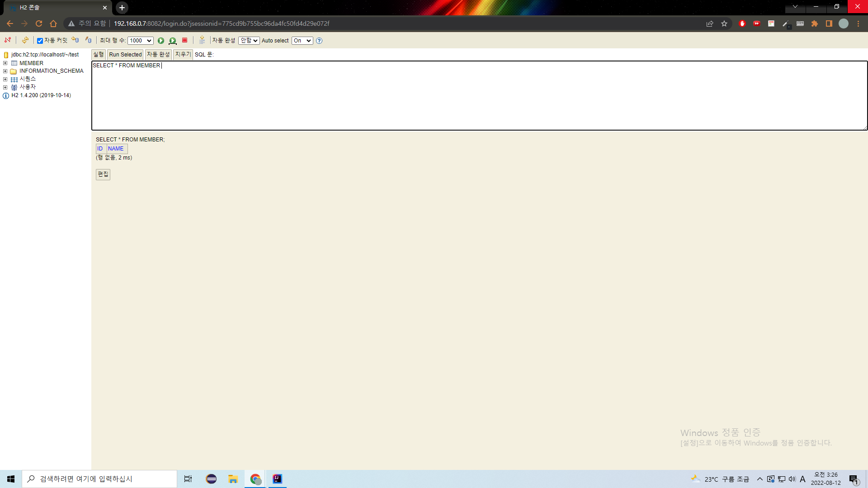Viewport: 868px width, 488px height.
Task: Click the blue help question icon
Action: coord(319,41)
